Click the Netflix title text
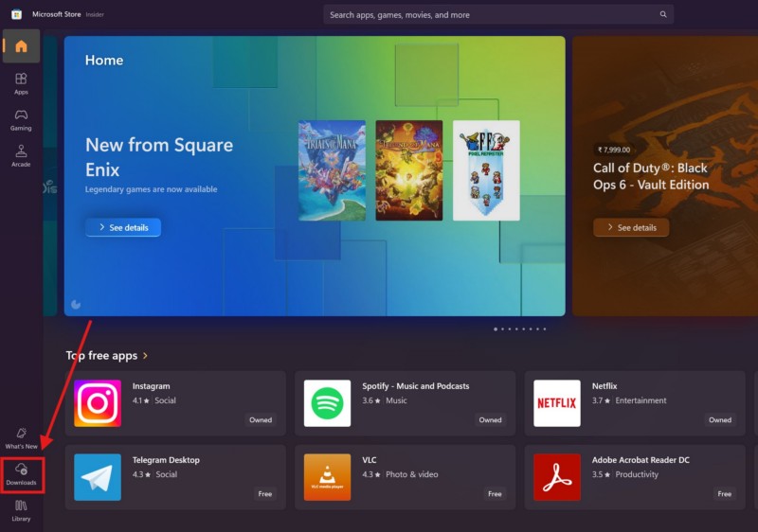The height and width of the screenshot is (532, 758). (x=605, y=386)
